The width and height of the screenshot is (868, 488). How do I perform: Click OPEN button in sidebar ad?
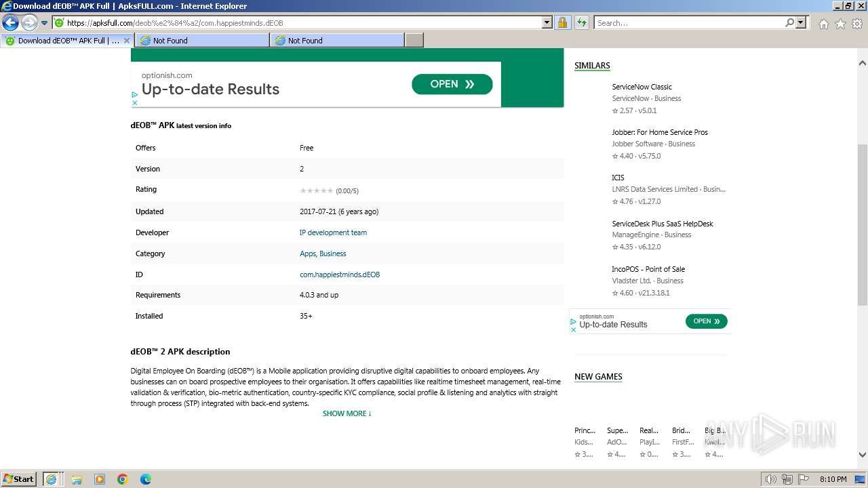point(706,321)
